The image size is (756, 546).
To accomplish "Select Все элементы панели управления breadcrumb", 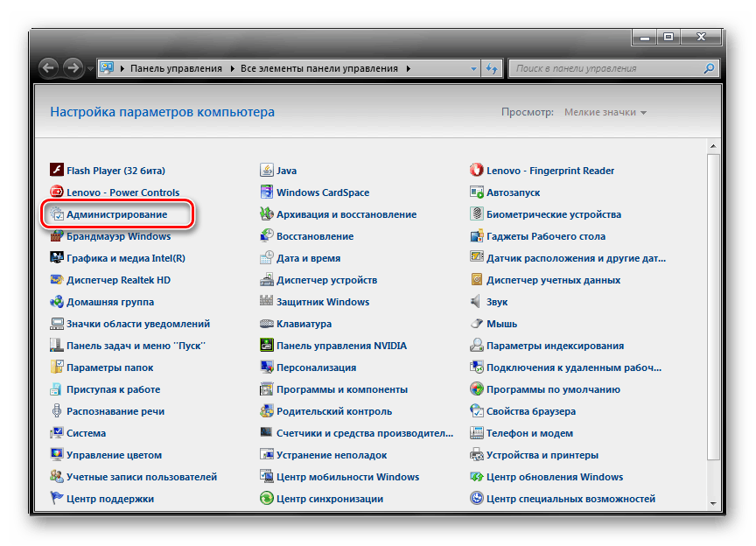I will click(319, 68).
